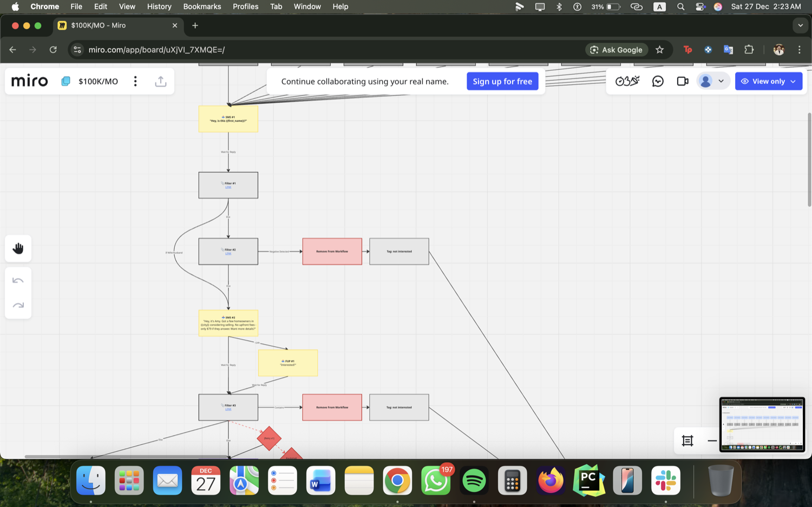Open the History menu
Screen dimensions: 812x507
click(x=159, y=6)
